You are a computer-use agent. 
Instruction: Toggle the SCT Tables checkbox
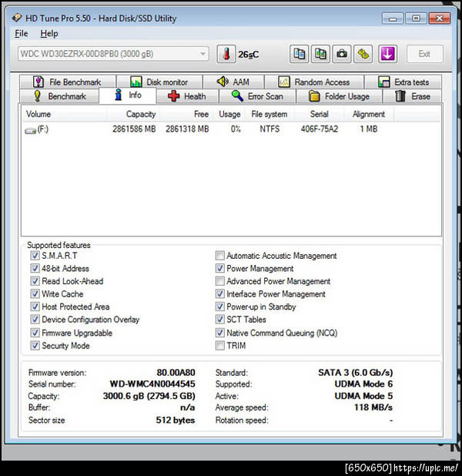[x=220, y=319]
